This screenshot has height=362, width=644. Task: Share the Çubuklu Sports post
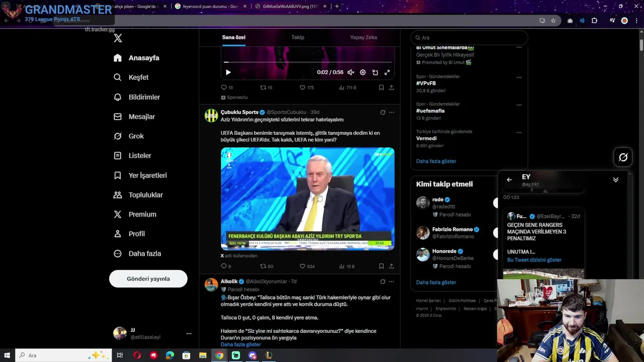(391, 266)
